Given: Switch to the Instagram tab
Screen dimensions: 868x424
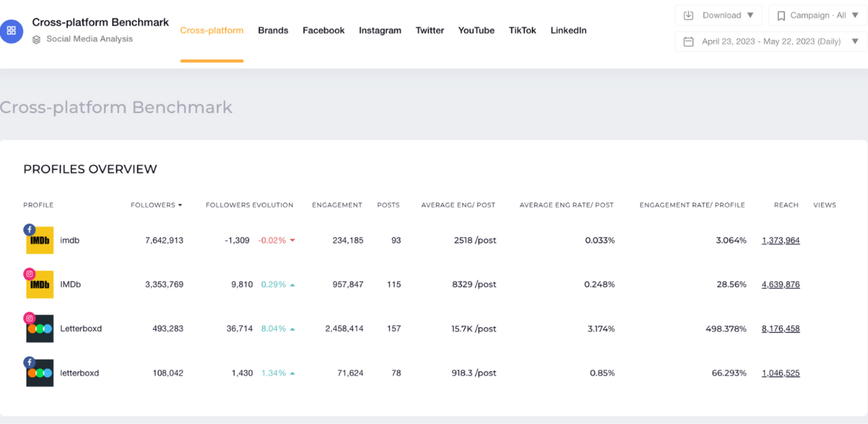Looking at the screenshot, I should point(380,30).
